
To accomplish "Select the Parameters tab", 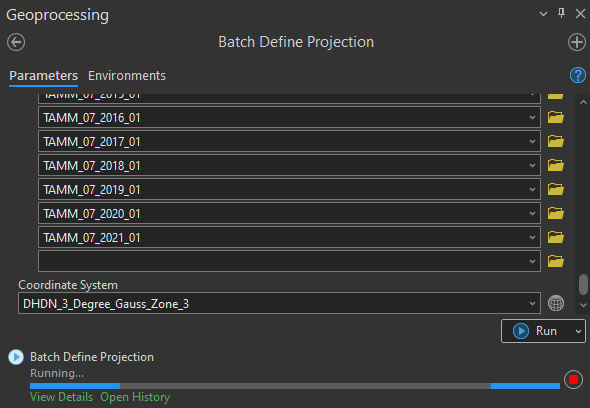I will click(44, 76).
